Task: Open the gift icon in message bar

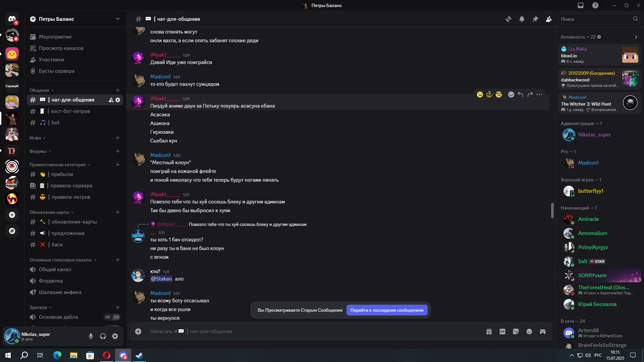Action: tap(489, 331)
